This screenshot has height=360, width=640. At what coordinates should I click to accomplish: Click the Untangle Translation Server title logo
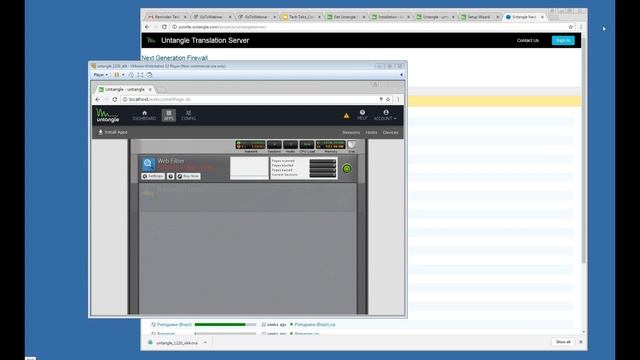tap(198, 40)
